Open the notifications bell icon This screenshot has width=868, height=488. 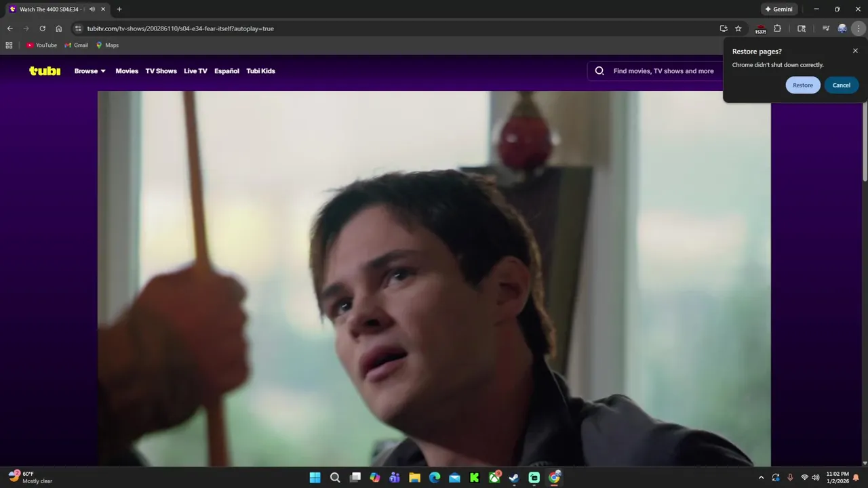[856, 478]
